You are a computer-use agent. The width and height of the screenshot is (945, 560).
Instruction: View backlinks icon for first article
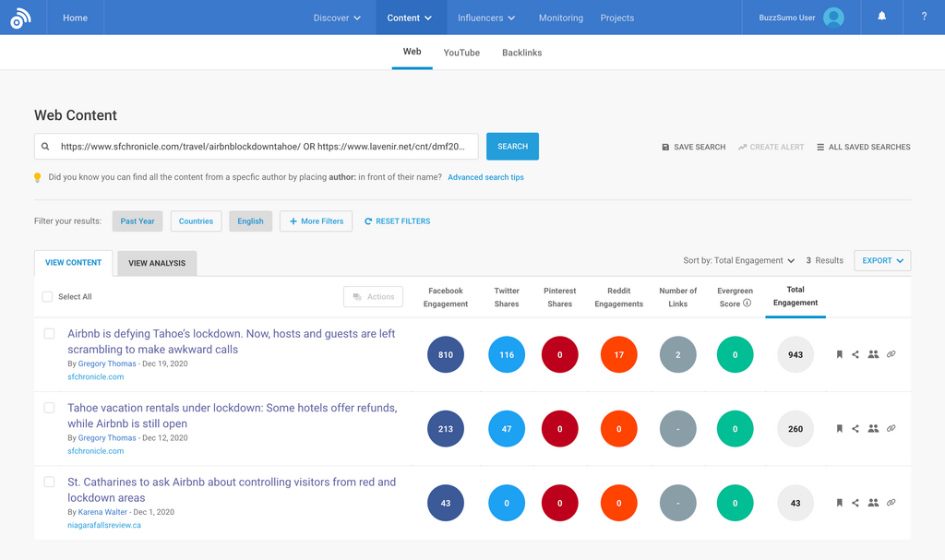891,354
